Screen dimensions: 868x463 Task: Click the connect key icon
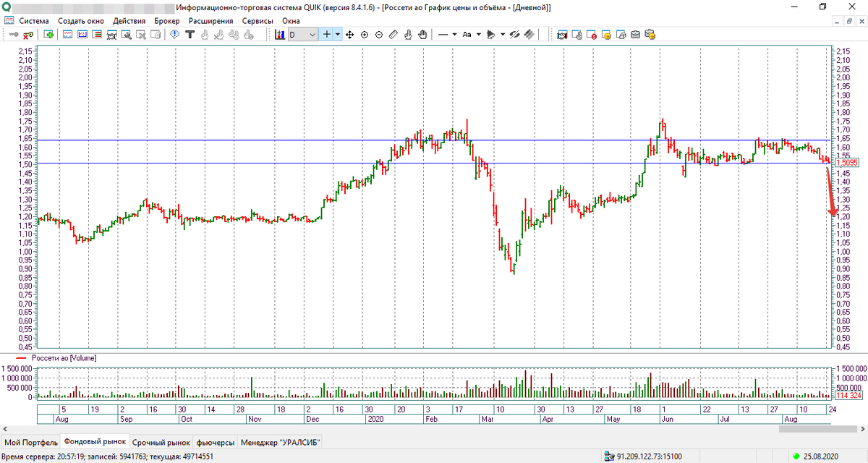14,34
